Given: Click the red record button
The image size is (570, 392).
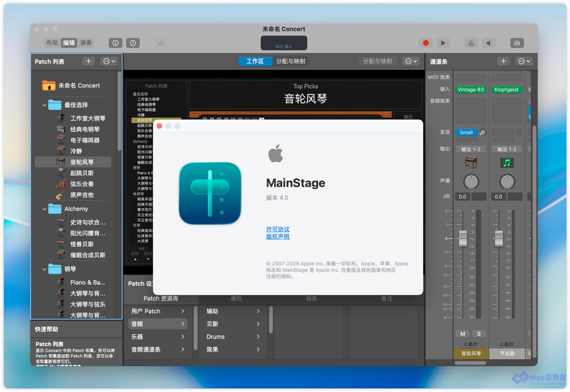Looking at the screenshot, I should point(426,43).
